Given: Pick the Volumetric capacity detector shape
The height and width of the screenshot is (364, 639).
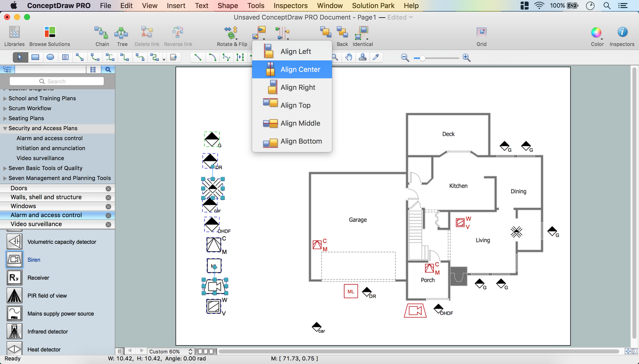Looking at the screenshot, I should point(14,242).
